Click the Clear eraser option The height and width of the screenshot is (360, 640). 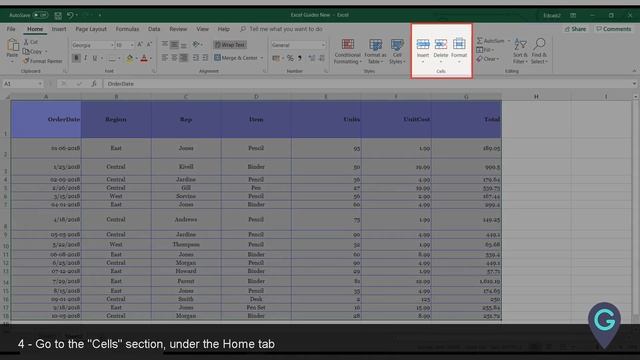[487, 59]
